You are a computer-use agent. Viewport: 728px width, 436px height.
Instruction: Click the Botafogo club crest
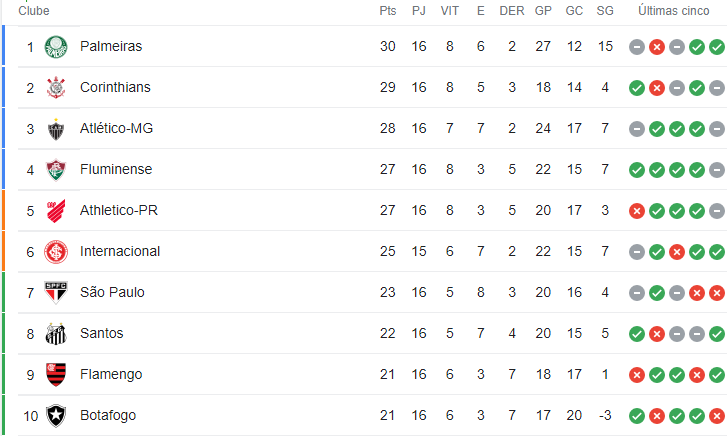point(56,416)
